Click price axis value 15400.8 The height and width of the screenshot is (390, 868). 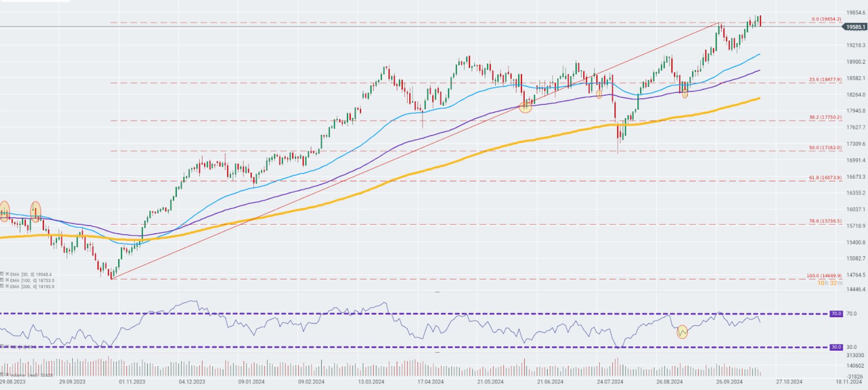point(856,242)
